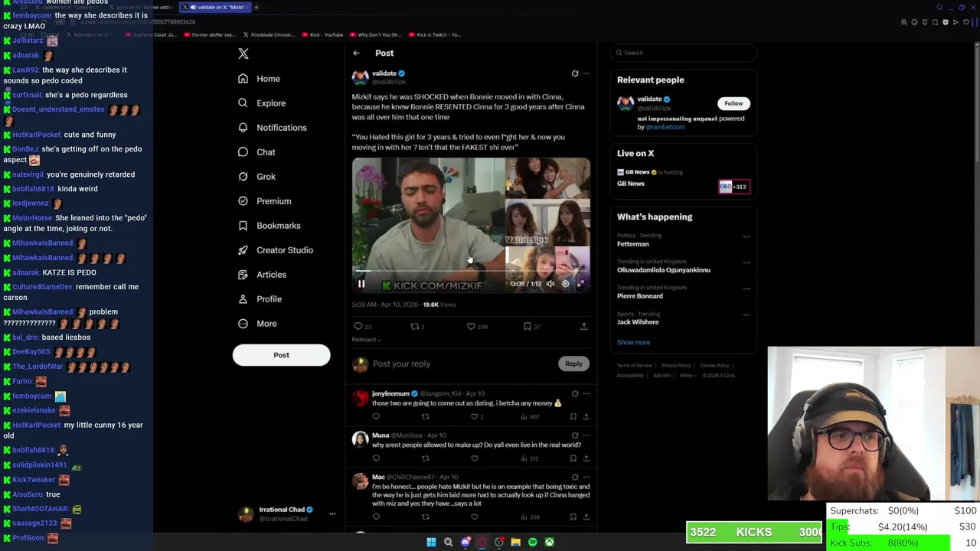This screenshot has width=980, height=551.
Task: Like Mac's reply
Action: tap(475, 517)
